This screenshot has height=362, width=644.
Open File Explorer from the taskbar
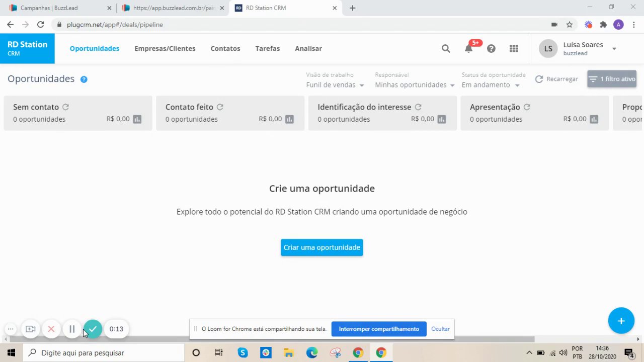pos(288,352)
